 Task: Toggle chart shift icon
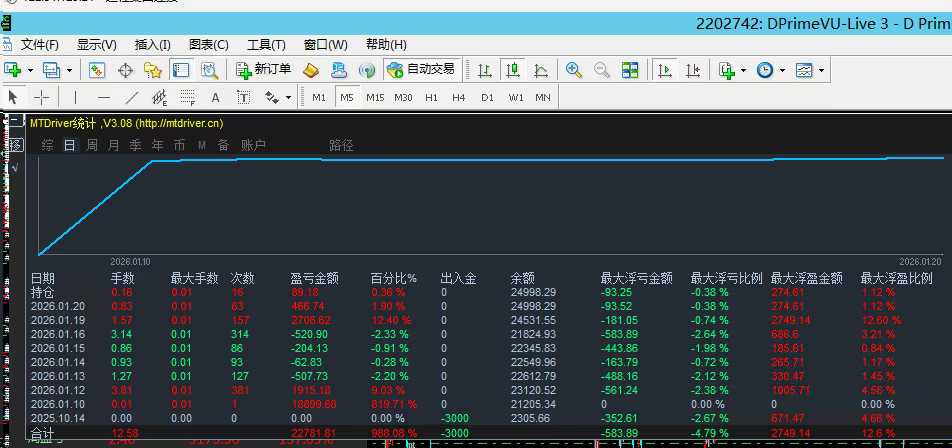(x=693, y=70)
